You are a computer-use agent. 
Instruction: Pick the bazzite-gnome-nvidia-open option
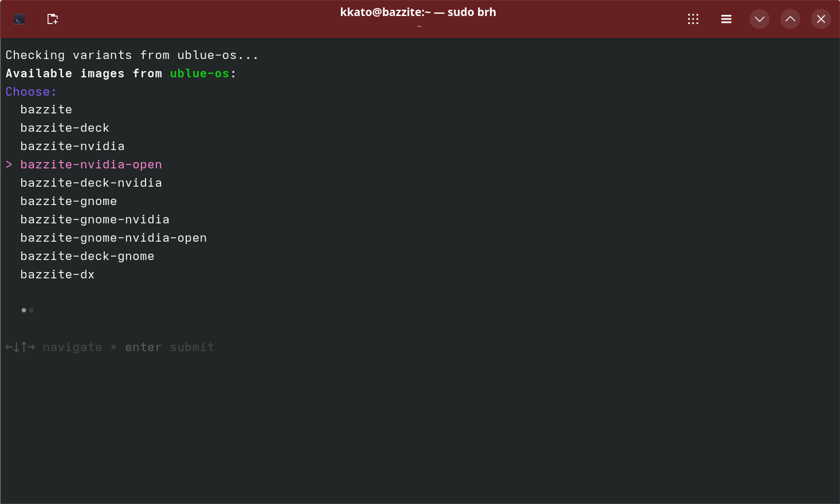tap(113, 238)
